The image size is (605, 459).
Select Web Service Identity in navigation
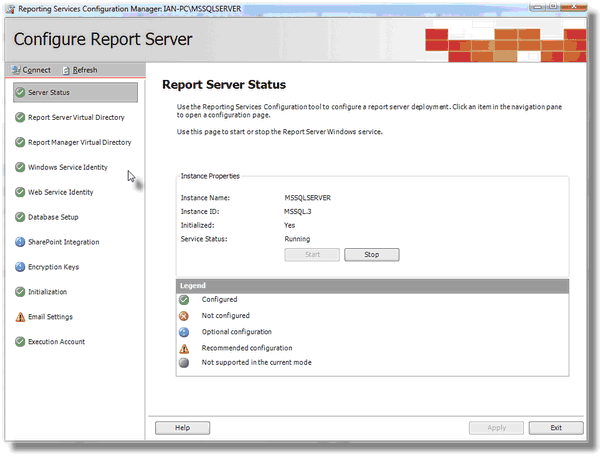61,192
